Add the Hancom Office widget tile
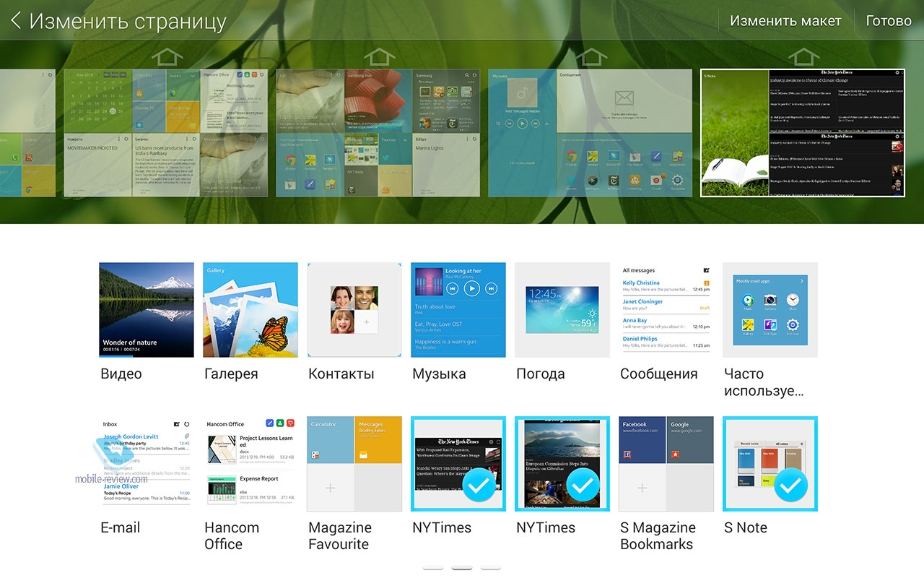 [x=250, y=464]
